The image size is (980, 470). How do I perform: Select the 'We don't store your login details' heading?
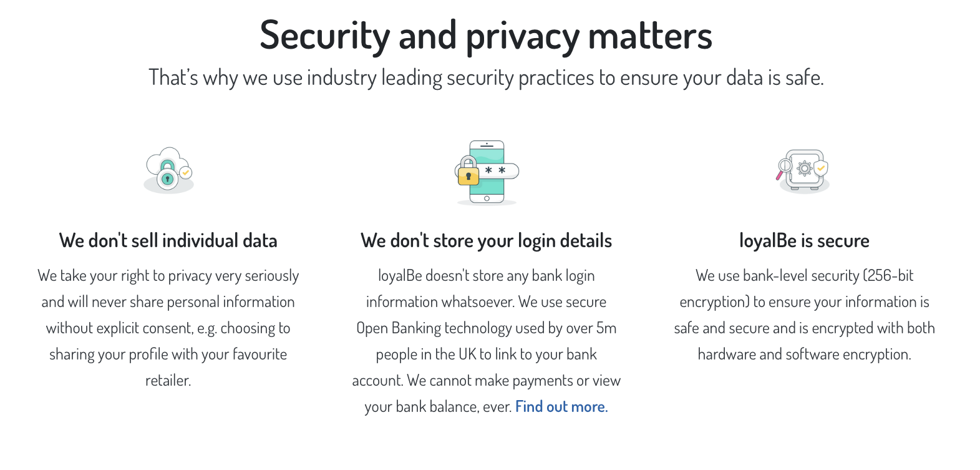click(x=487, y=241)
